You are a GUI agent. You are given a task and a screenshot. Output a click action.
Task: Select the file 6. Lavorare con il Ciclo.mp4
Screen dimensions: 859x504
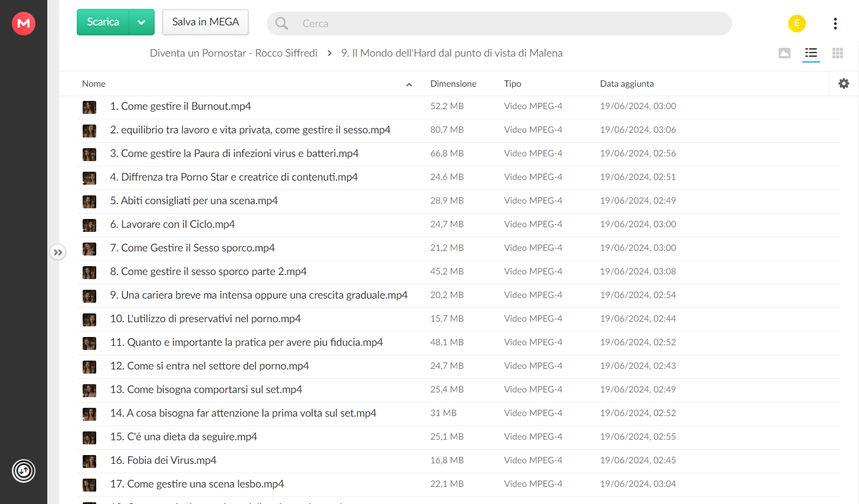[459, 224]
